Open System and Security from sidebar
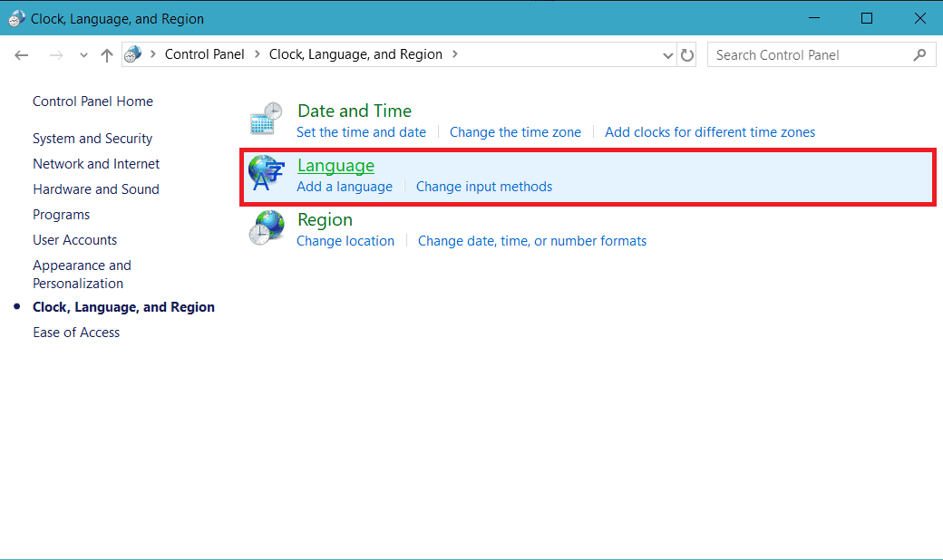This screenshot has height=560, width=943. (x=92, y=138)
